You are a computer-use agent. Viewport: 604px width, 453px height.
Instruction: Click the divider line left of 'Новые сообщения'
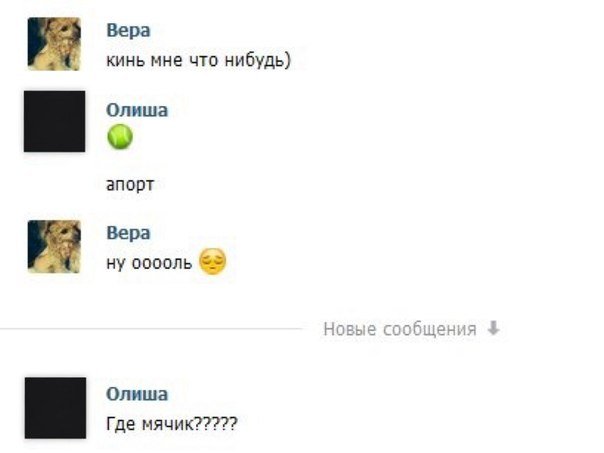tap(150, 328)
